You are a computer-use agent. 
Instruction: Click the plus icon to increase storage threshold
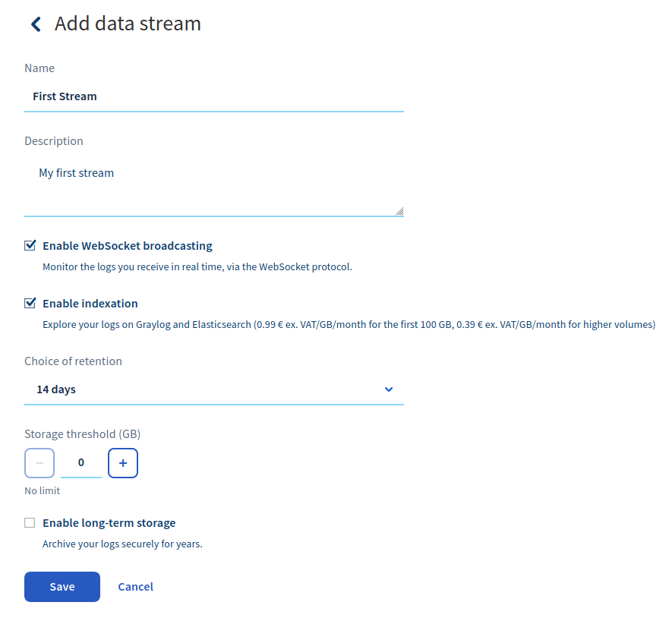pyautogui.click(x=123, y=462)
